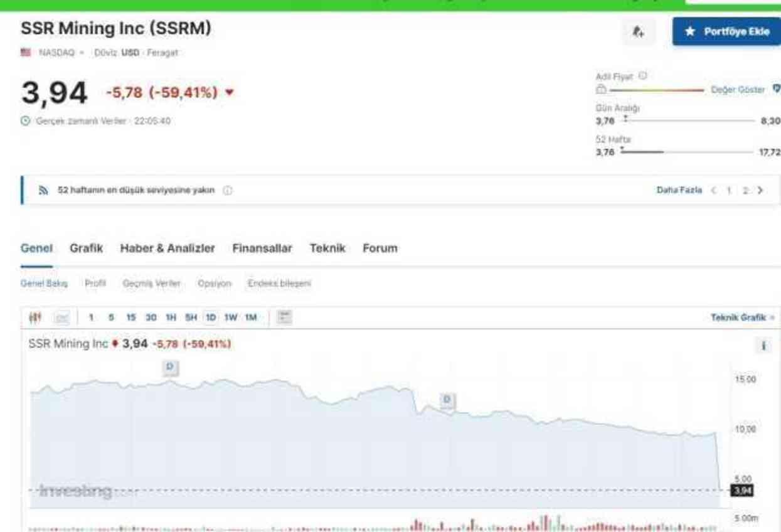Click the info icon after 52 haftanın en düşük
781x532 pixels.
pos(227,190)
